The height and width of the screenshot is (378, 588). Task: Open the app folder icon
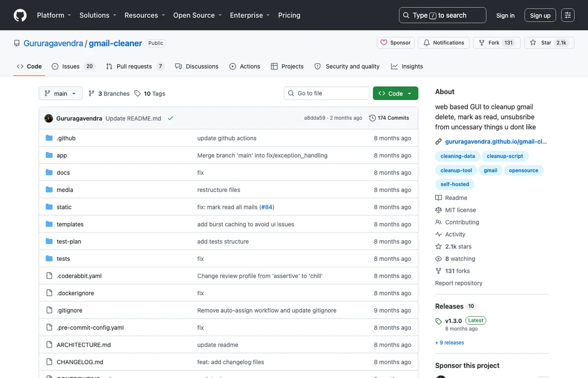(x=49, y=155)
